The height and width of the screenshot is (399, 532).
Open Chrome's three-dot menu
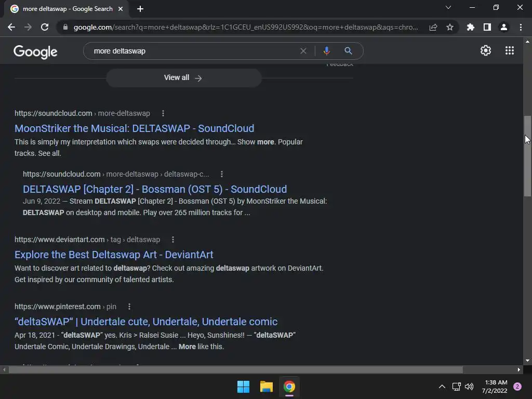pyautogui.click(x=521, y=27)
